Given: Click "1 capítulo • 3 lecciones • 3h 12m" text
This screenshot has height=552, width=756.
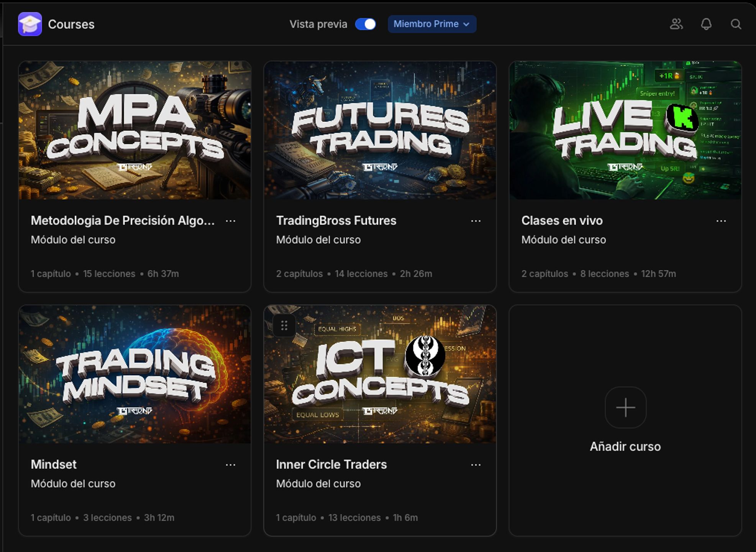Looking at the screenshot, I should [102, 517].
